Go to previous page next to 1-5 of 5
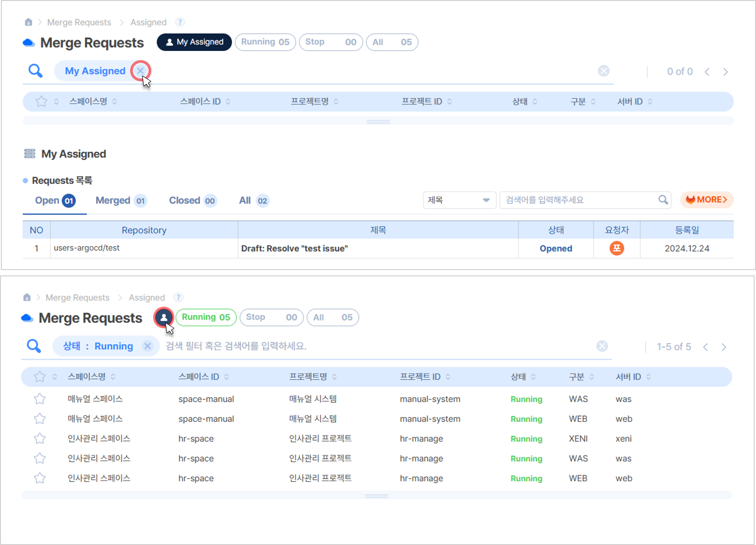The height and width of the screenshot is (545, 756). 705,347
